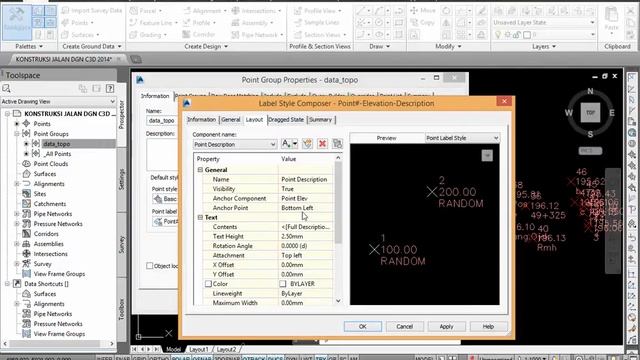The height and width of the screenshot is (360, 640).
Task: Select the _All Points point group
Action: pos(57,154)
